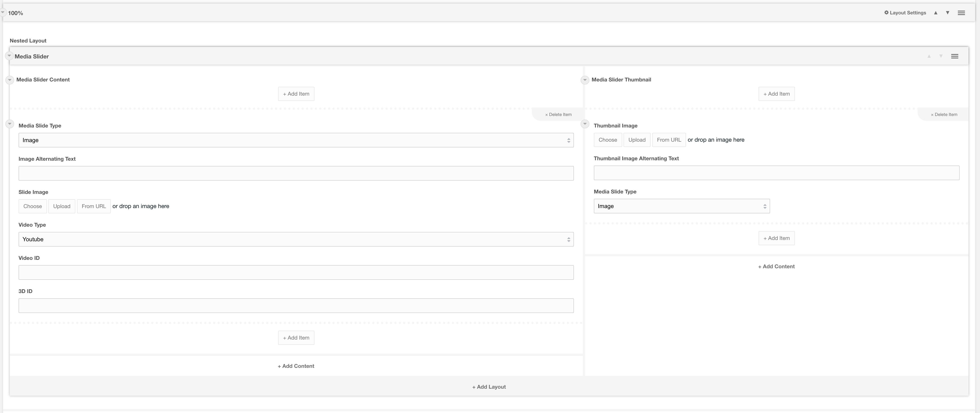Image resolution: width=980 pixels, height=413 pixels.
Task: Open thumbnail Media Slide Type dropdown
Action: (682, 206)
